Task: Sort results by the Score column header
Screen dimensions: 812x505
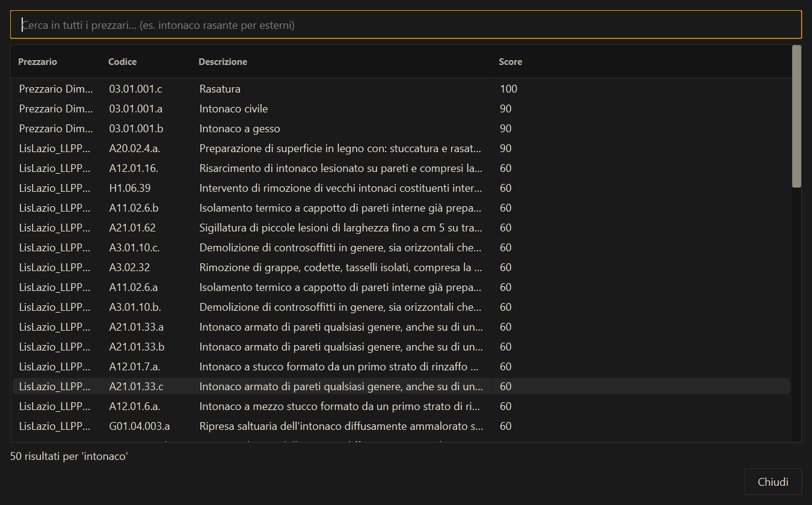Action: click(511, 62)
